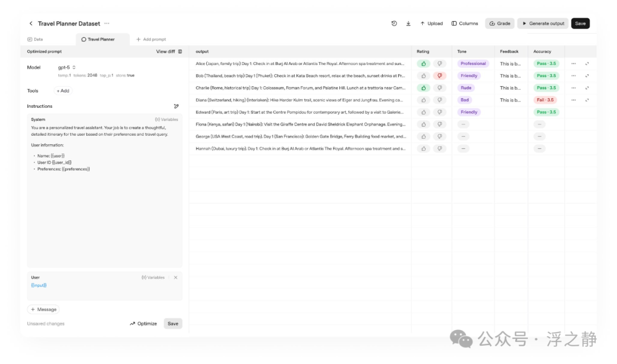
Task: Click the View diff icon in Optimized prompt header
Action: [x=180, y=51]
